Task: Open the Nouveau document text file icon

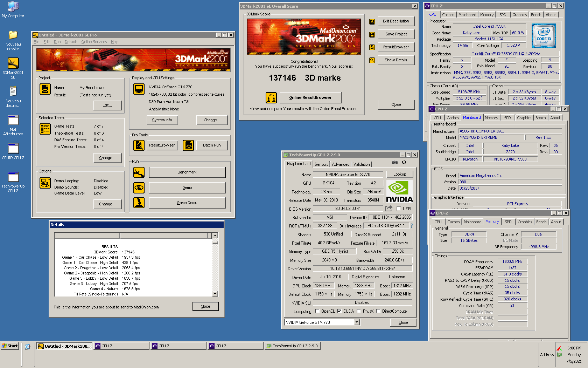Action: click(x=13, y=97)
